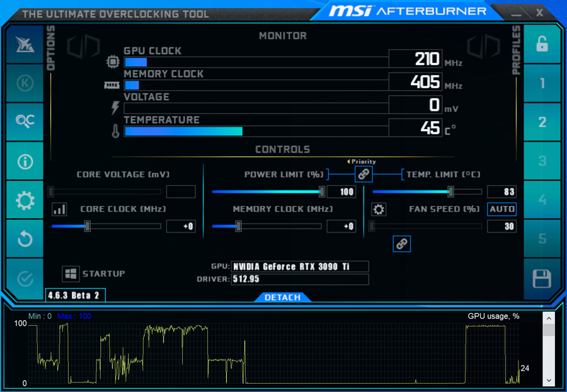Click the Core Clock slider handle
567x392 pixels.
click(x=87, y=226)
